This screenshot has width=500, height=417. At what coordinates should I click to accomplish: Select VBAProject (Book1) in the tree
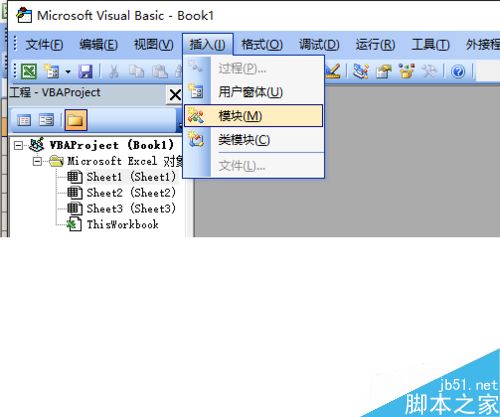pyautogui.click(x=112, y=145)
